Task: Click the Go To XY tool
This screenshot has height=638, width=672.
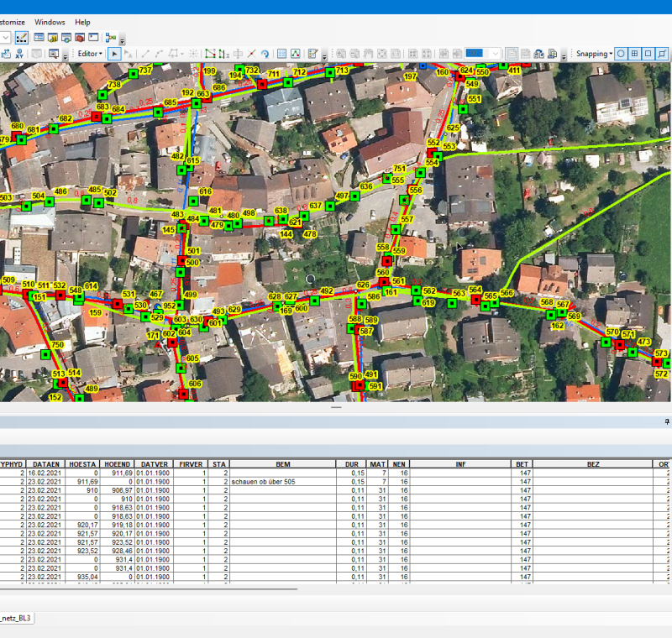Action: coord(19,54)
